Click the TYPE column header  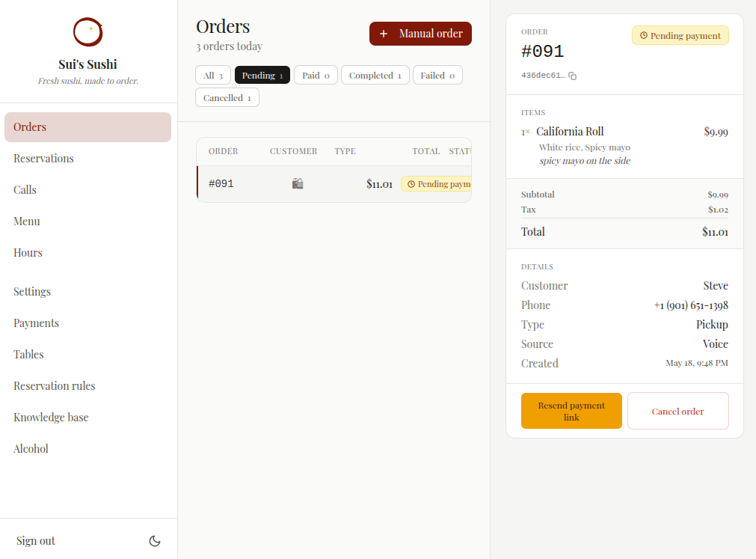345,151
